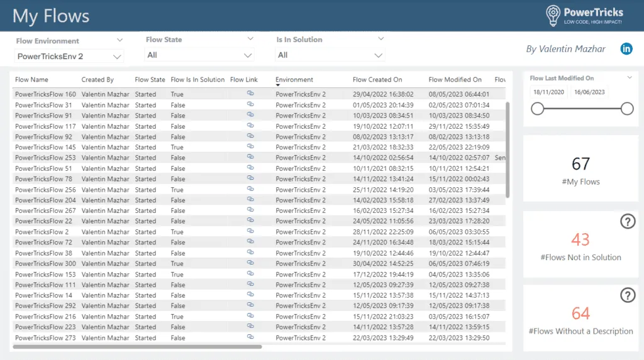
Task: Click the PowerTricks lightbulb logo
Action: 553,16
